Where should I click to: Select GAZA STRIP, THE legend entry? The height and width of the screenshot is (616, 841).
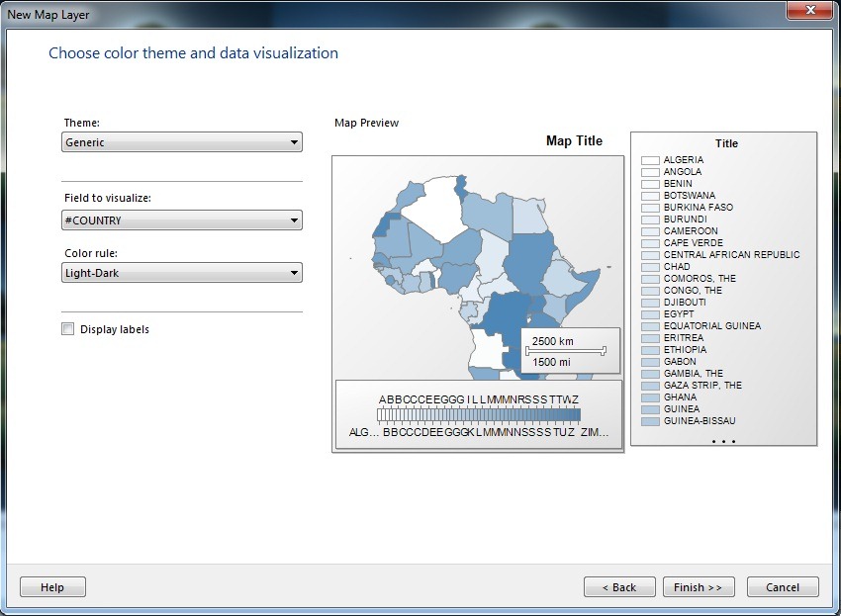(x=702, y=385)
